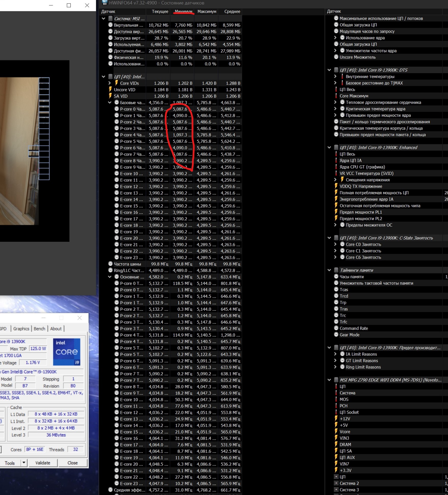Click the Close button in CPU-Z
Viewport: 448px width, 495px height.
pos(73,463)
